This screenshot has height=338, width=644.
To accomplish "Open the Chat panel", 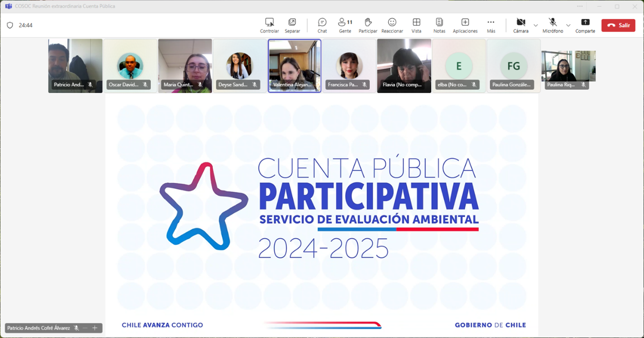I will click(322, 25).
